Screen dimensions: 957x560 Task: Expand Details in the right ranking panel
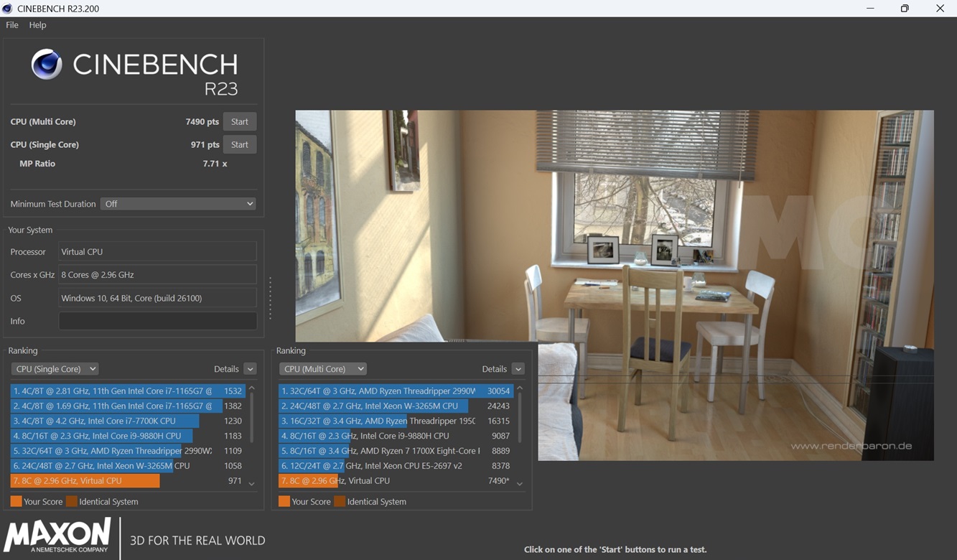[518, 369]
